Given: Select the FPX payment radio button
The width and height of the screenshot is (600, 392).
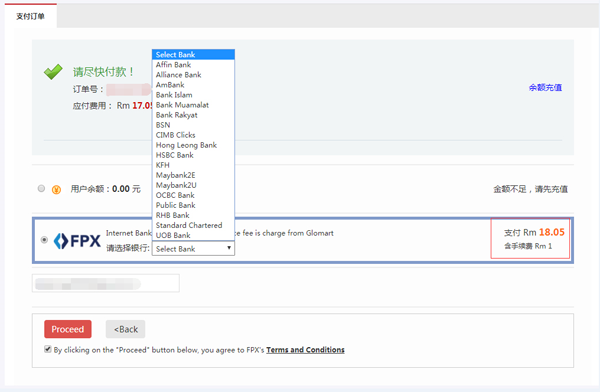Looking at the screenshot, I should click(x=44, y=240).
